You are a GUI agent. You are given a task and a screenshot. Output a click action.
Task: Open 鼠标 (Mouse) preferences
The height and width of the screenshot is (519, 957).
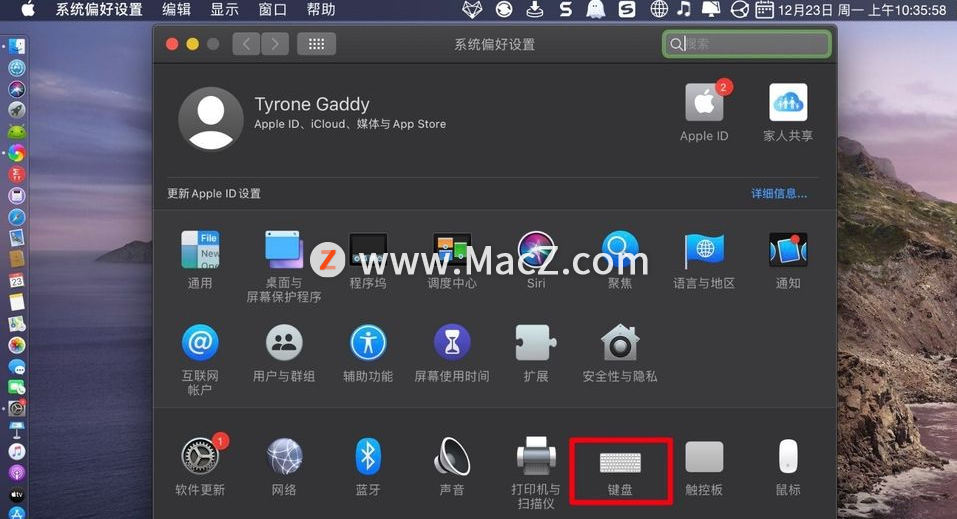(788, 468)
